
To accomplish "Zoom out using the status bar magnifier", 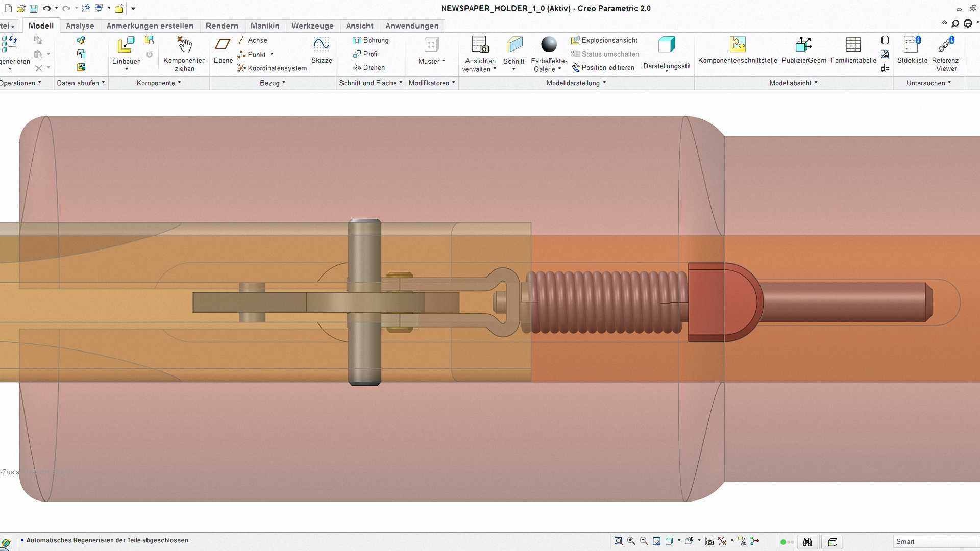I will [644, 541].
